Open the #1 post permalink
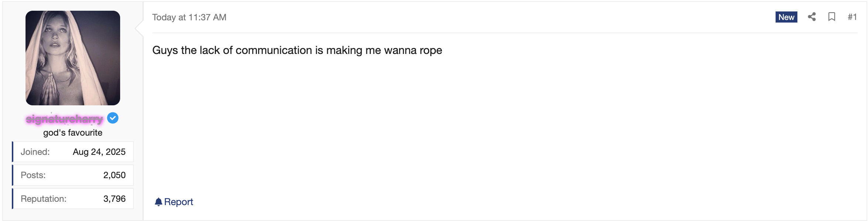The height and width of the screenshot is (221, 868). point(852,17)
